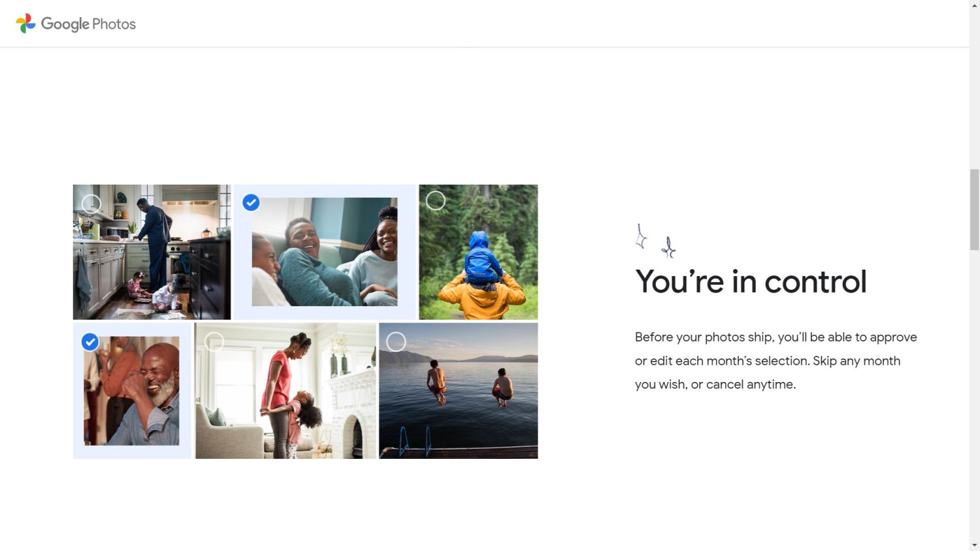
Task: Click the sparkle doodle above the heading
Action: click(655, 241)
